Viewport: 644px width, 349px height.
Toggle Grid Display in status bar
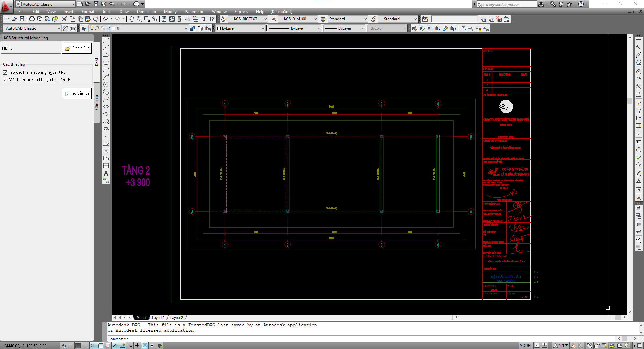(78, 345)
